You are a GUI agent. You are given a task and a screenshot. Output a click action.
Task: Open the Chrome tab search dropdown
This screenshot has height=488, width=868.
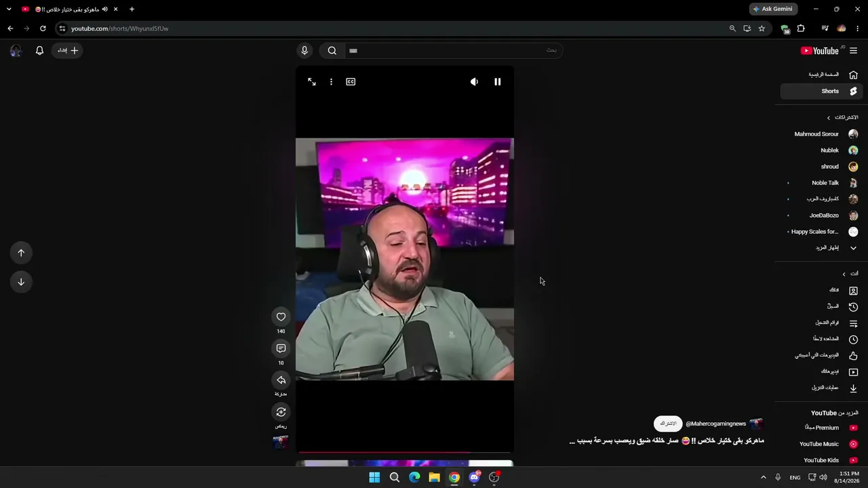click(9, 9)
